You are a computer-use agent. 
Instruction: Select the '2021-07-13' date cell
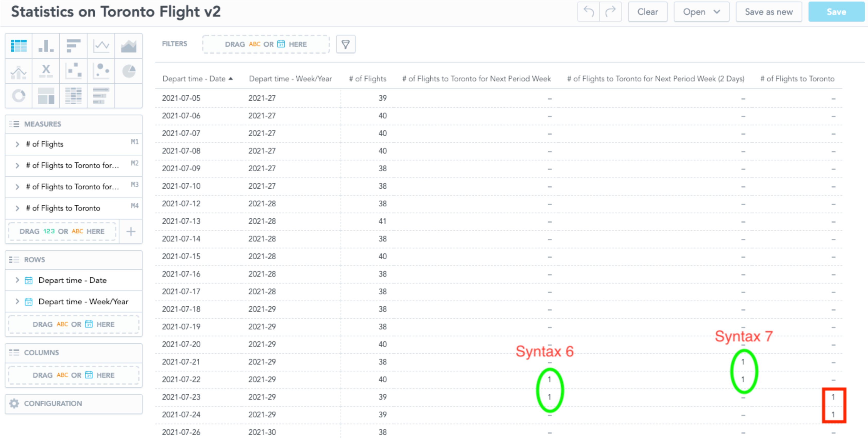coord(181,221)
